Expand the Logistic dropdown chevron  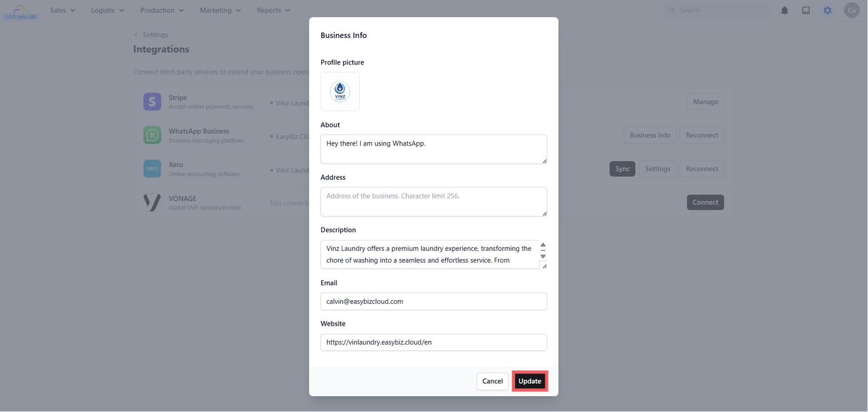point(122,10)
